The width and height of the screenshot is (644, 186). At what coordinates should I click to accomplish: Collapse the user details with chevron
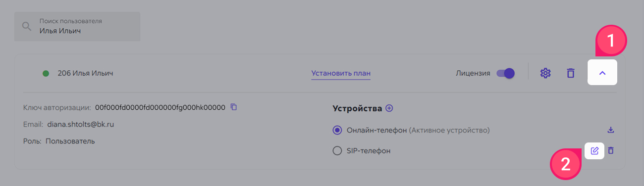tap(602, 73)
